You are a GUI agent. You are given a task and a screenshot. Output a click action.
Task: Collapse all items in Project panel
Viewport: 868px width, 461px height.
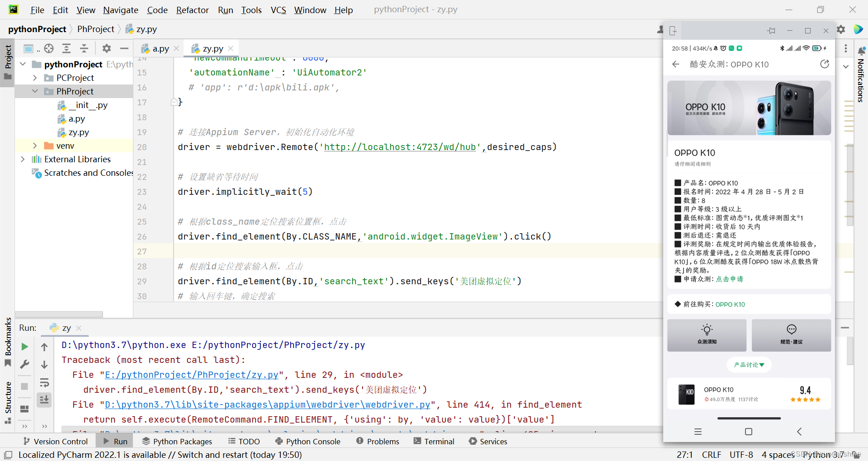click(x=84, y=48)
